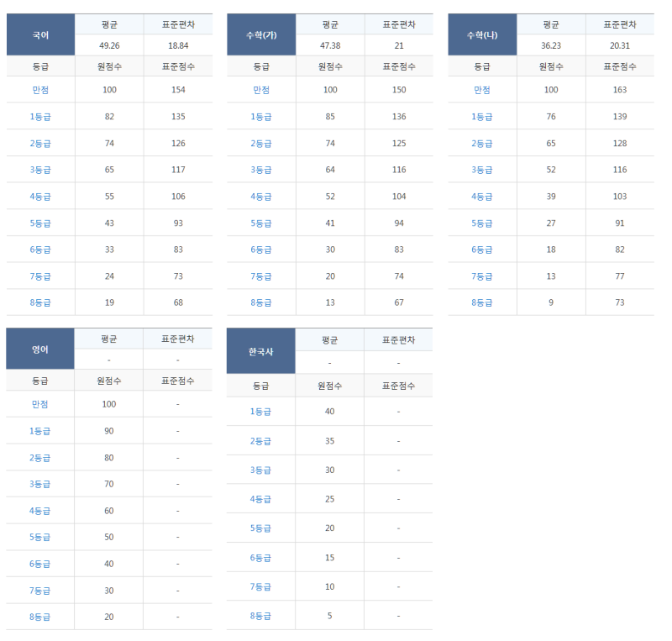672x641 pixels.
Task: Select the 2등급 link in the 한국사 table
Action: (260, 441)
